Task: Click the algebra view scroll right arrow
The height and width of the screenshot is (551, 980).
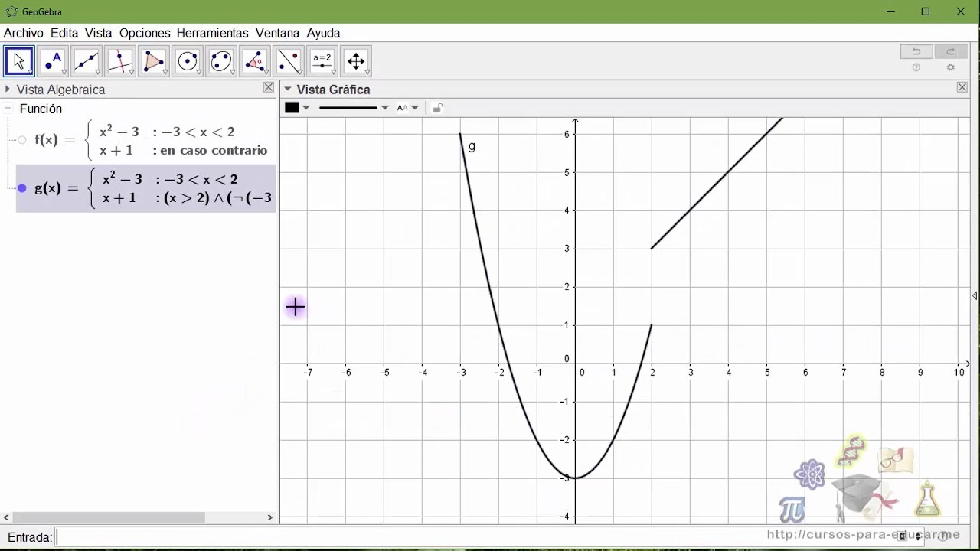Action: click(269, 518)
